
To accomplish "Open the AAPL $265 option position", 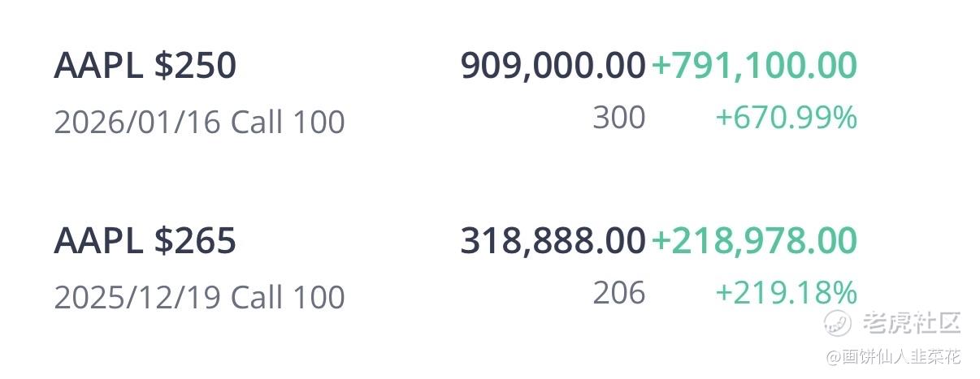I will click(x=145, y=241).
